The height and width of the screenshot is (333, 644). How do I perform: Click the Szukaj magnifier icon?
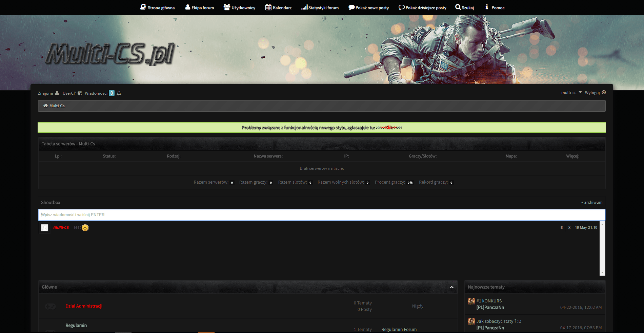click(458, 7)
